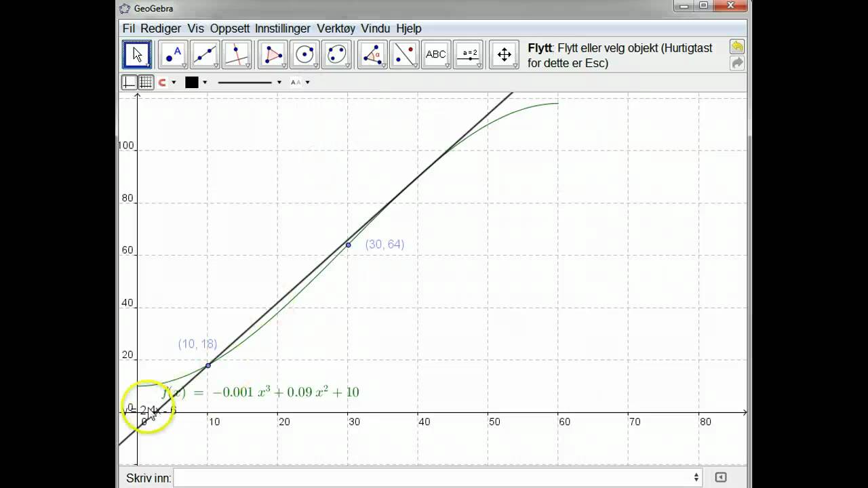
Task: Select the Ellipse conic tool
Action: pyautogui.click(x=336, y=55)
